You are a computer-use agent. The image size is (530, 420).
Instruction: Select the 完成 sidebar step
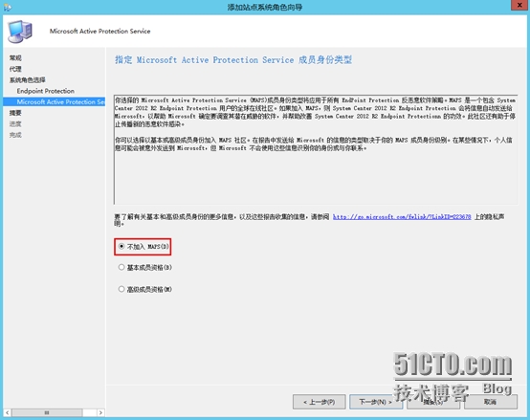[15, 135]
